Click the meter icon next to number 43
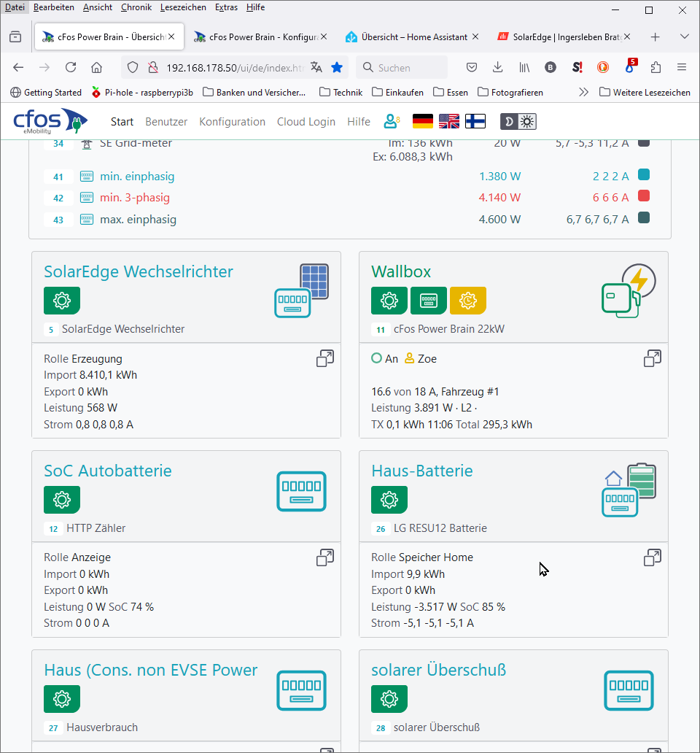The width and height of the screenshot is (700, 753). pos(86,220)
